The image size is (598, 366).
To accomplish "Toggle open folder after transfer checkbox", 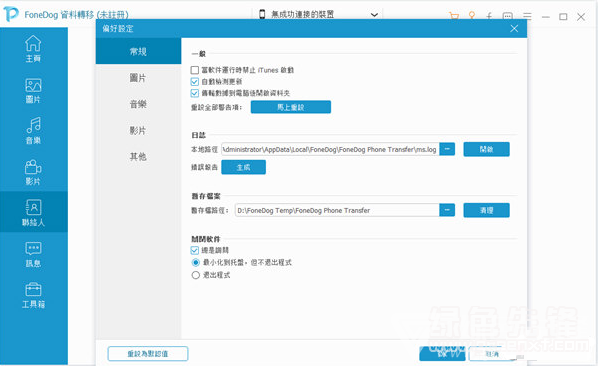I will [195, 93].
